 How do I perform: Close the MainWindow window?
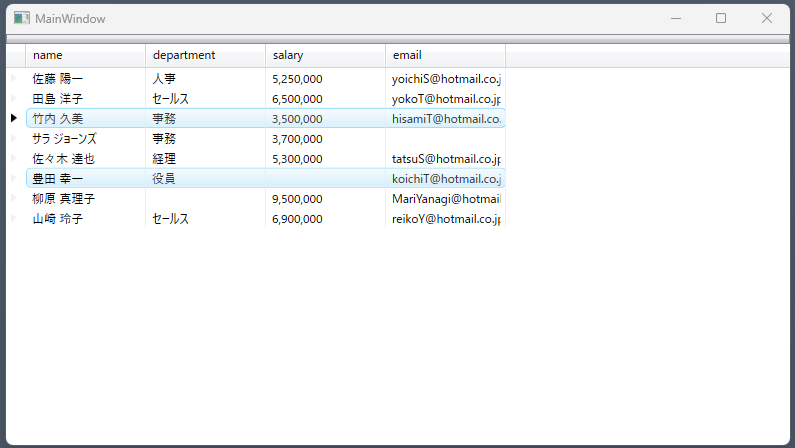click(767, 18)
